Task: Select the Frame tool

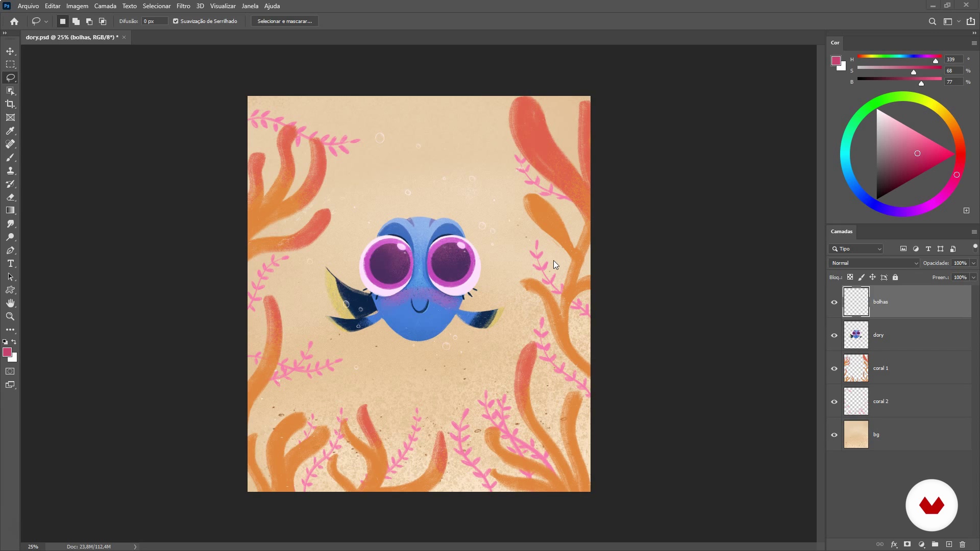Action: click(10, 117)
